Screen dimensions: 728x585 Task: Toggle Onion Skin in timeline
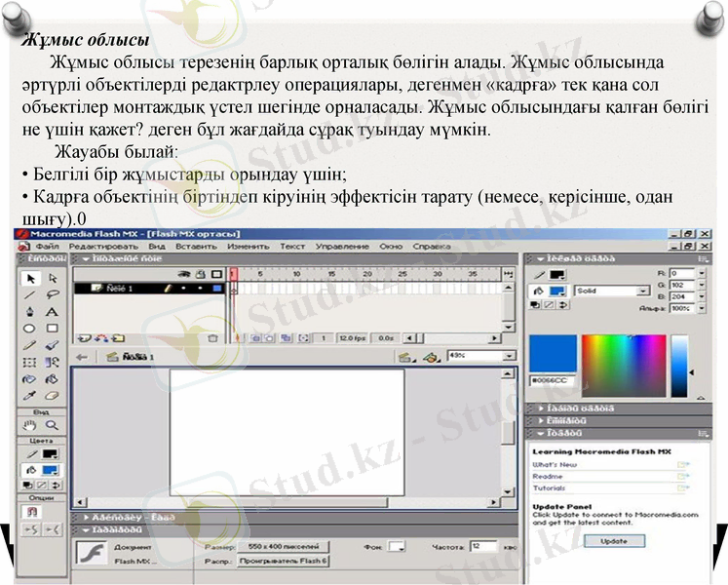point(255,338)
